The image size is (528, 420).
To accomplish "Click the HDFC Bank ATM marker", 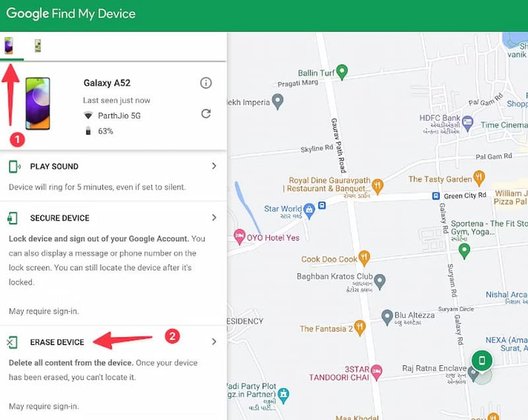I will point(467,123).
